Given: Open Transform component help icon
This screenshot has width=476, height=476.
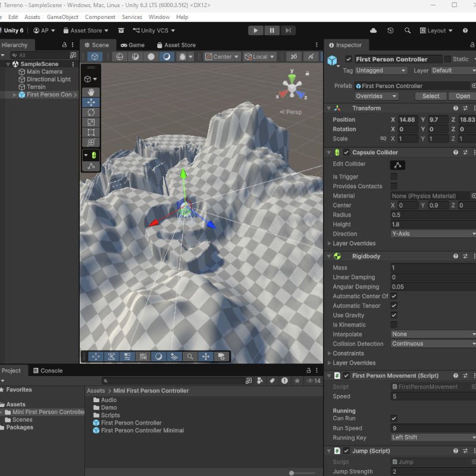Looking at the screenshot, I should 456,108.
